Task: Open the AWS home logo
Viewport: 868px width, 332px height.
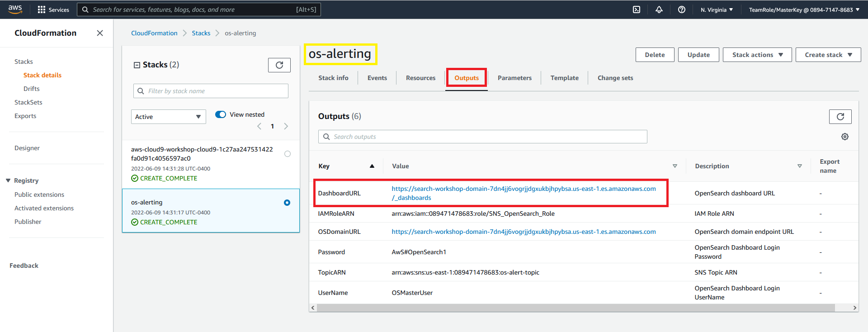Action: pos(15,9)
